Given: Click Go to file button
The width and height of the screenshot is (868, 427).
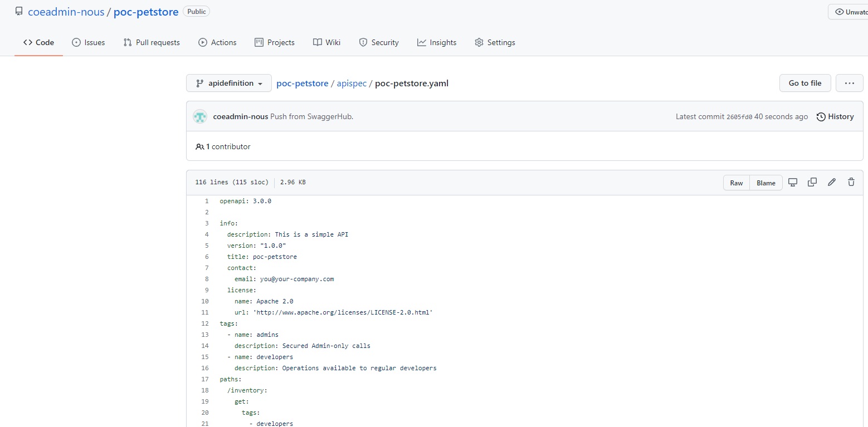Looking at the screenshot, I should coord(805,83).
